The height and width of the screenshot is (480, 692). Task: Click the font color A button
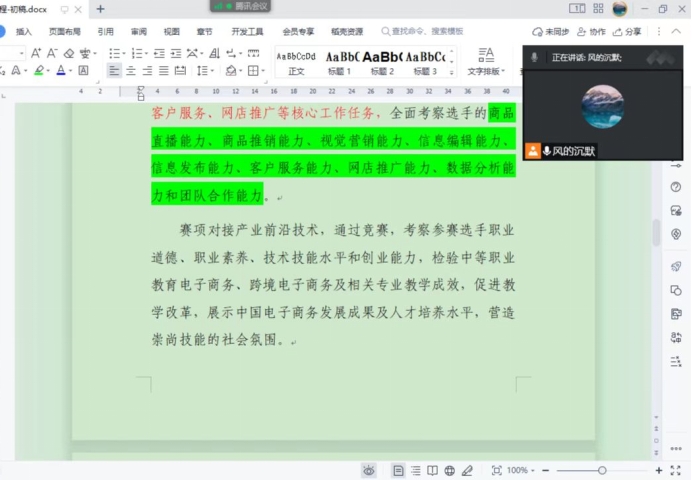click(x=61, y=70)
